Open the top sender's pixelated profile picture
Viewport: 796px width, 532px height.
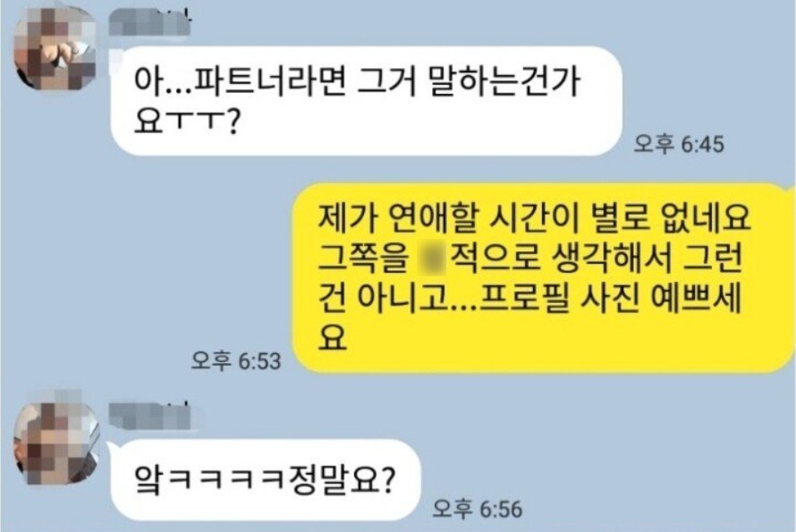[x=55, y=49]
